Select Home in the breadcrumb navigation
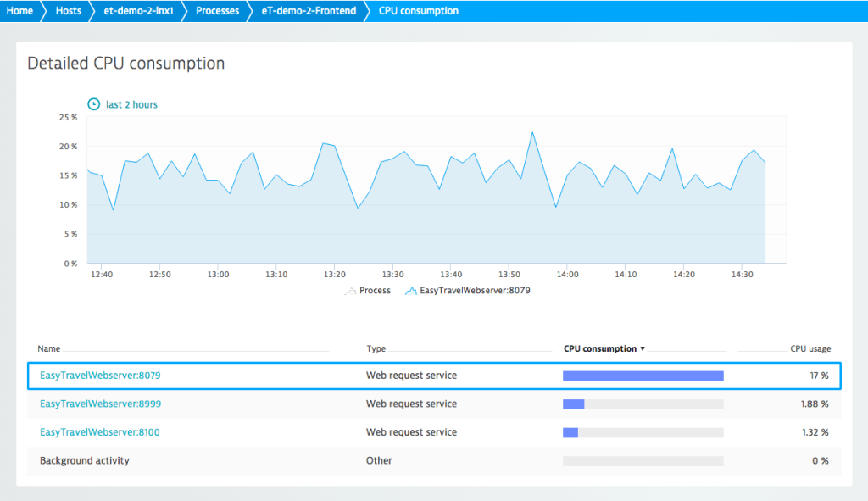The image size is (868, 501). click(19, 11)
